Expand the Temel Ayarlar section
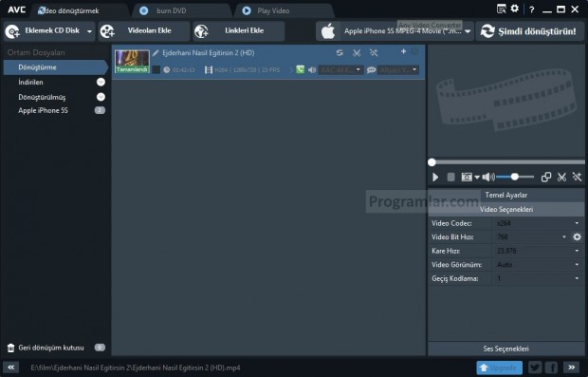Screen dimensions: 588x377 point(506,195)
